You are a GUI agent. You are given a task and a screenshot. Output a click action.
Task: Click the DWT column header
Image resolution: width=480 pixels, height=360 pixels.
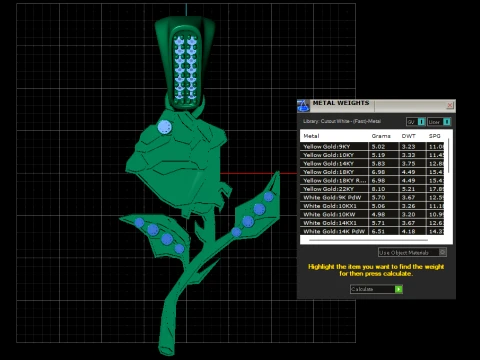408,136
